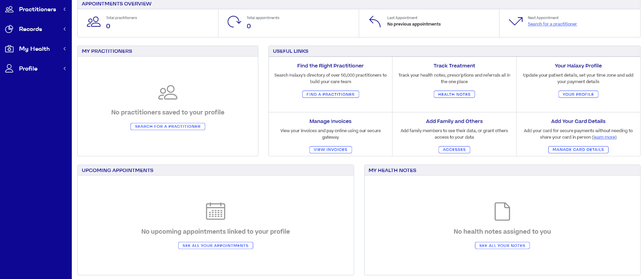Click the Last Appointment back arrow icon

[375, 22]
